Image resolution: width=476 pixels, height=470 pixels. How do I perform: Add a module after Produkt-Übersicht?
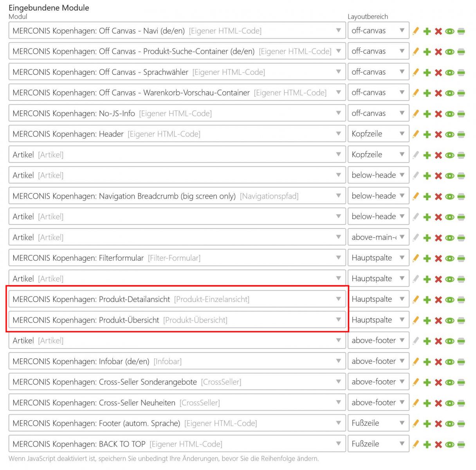427,321
